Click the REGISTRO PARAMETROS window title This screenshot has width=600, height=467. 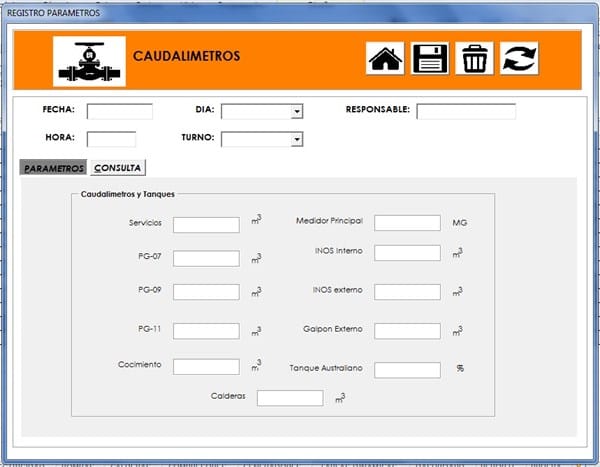(54, 13)
